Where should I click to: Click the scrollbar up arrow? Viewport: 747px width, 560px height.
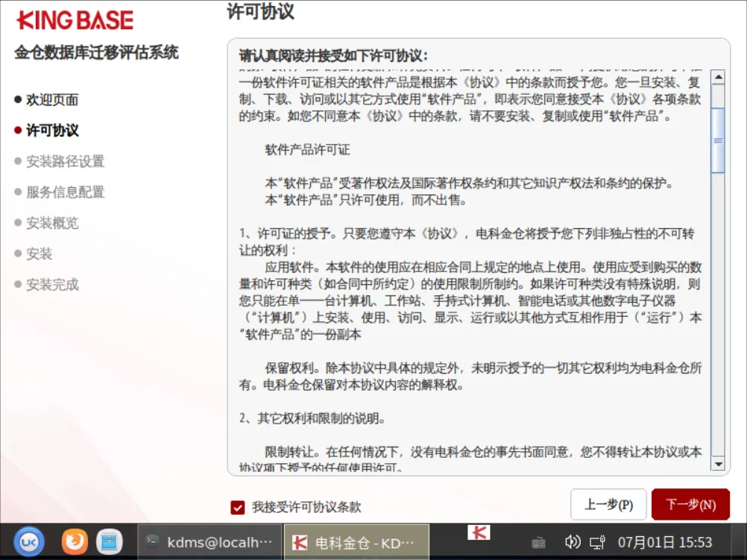[x=718, y=77]
